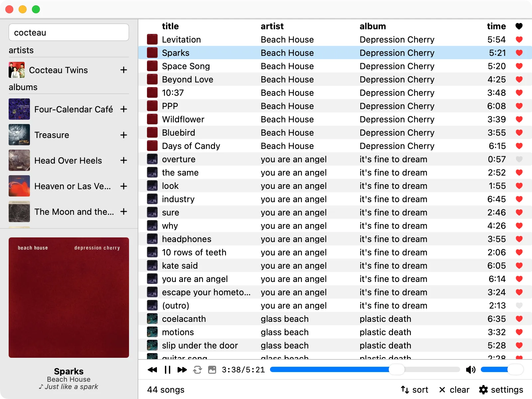Image resolution: width=532 pixels, height=399 pixels.
Task: Select the song Bluebird
Action: 335,132
